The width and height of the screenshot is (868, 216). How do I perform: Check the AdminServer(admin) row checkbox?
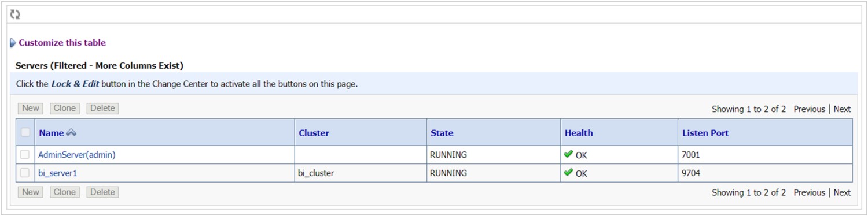point(25,155)
